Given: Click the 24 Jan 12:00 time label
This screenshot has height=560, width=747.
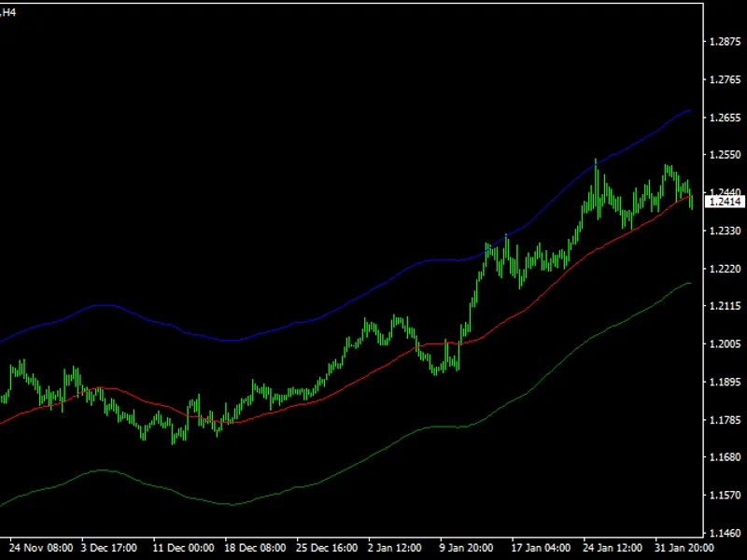Looking at the screenshot, I should click(613, 548).
